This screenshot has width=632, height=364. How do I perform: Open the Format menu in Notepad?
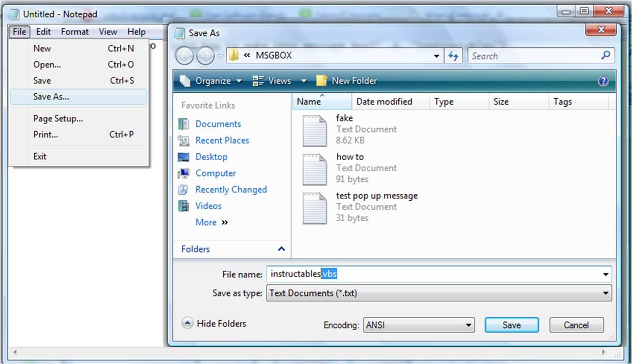click(74, 31)
